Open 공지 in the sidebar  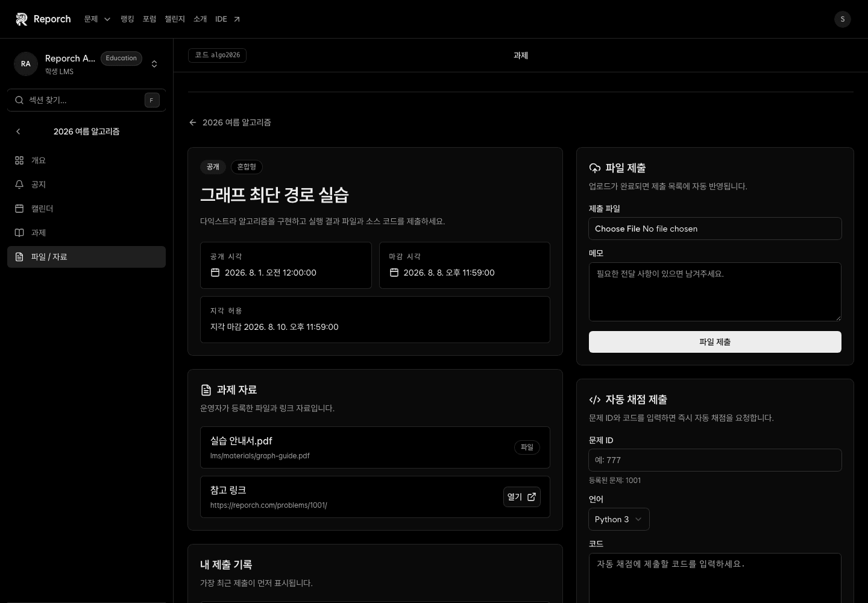pyautogui.click(x=86, y=185)
